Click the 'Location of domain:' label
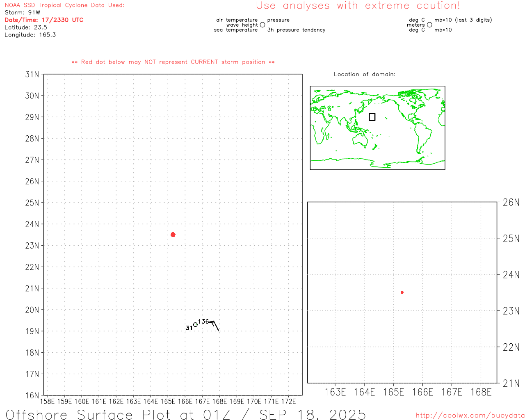Screen dimensions: 525x420 coord(365,74)
